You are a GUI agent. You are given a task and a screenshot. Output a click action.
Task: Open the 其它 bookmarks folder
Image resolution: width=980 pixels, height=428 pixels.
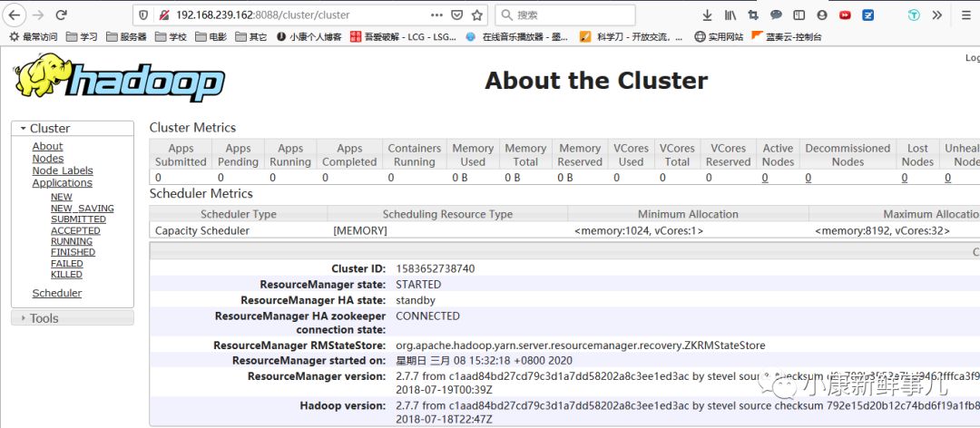click(250, 37)
